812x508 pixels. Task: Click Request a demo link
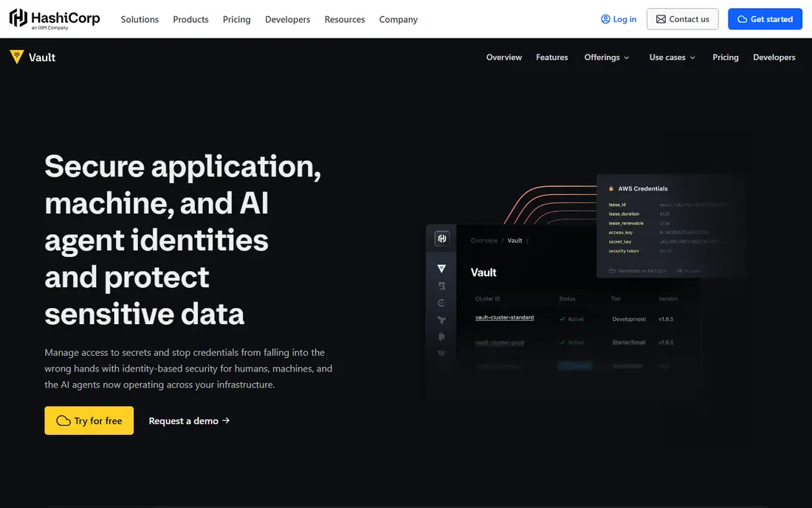[x=189, y=421]
